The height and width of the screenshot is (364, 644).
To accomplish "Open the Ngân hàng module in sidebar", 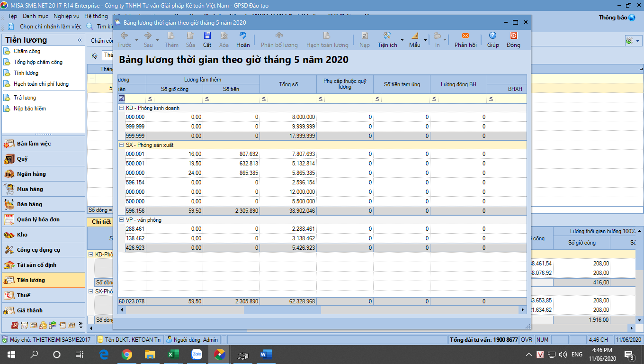I will click(x=31, y=174).
